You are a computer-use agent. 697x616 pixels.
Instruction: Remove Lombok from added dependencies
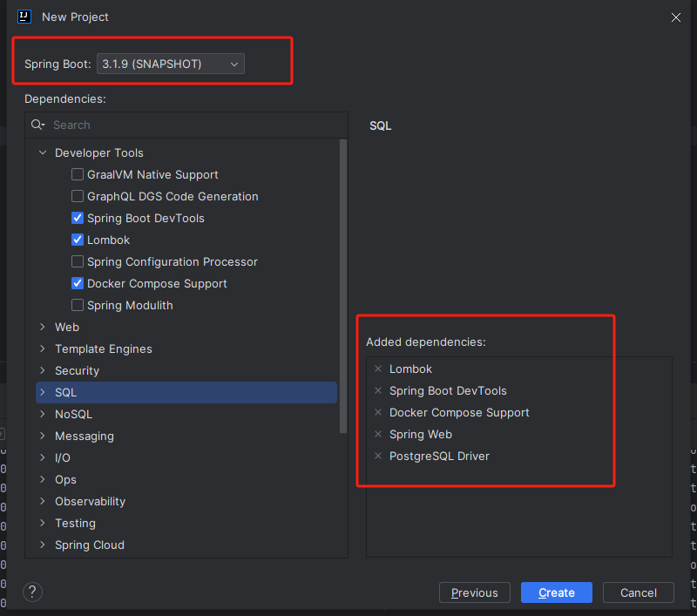pyautogui.click(x=378, y=369)
